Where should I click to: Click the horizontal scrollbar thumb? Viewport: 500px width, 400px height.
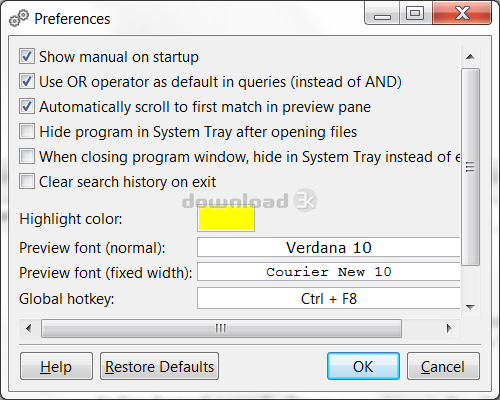point(221,329)
